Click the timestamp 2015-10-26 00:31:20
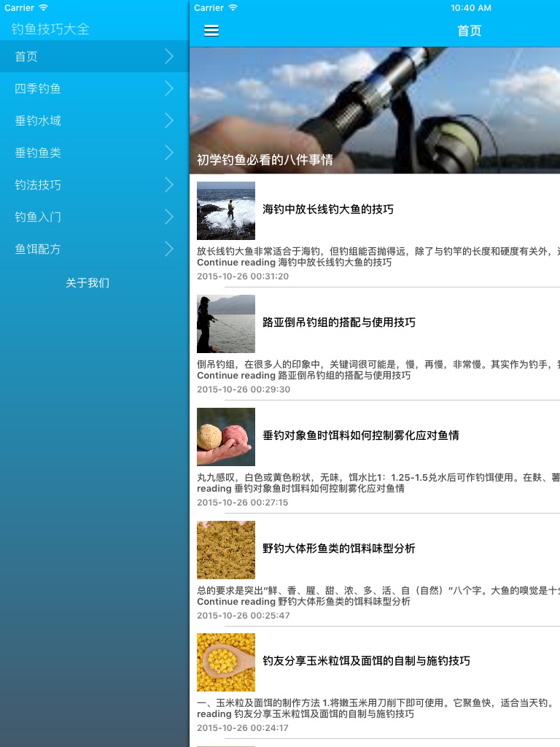This screenshot has height=747, width=560. 243,276
